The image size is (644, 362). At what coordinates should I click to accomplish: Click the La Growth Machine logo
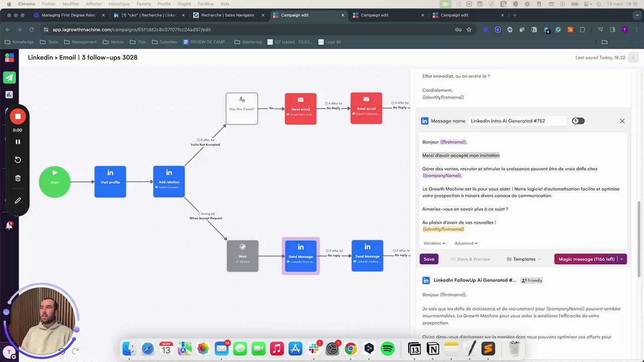tap(9, 57)
